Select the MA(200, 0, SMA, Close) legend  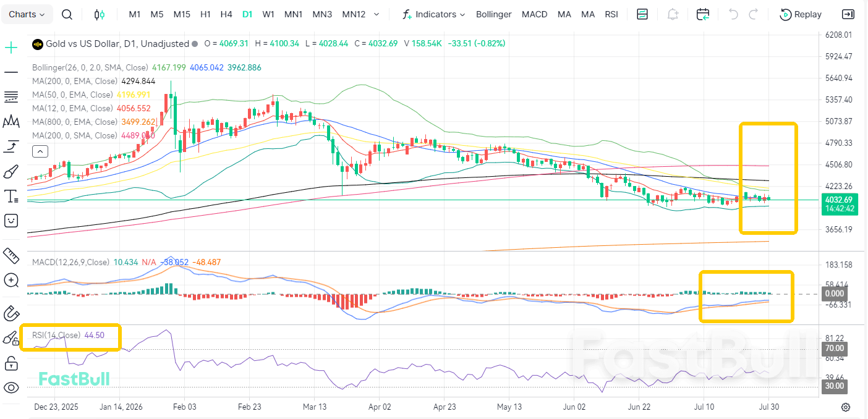(x=75, y=135)
